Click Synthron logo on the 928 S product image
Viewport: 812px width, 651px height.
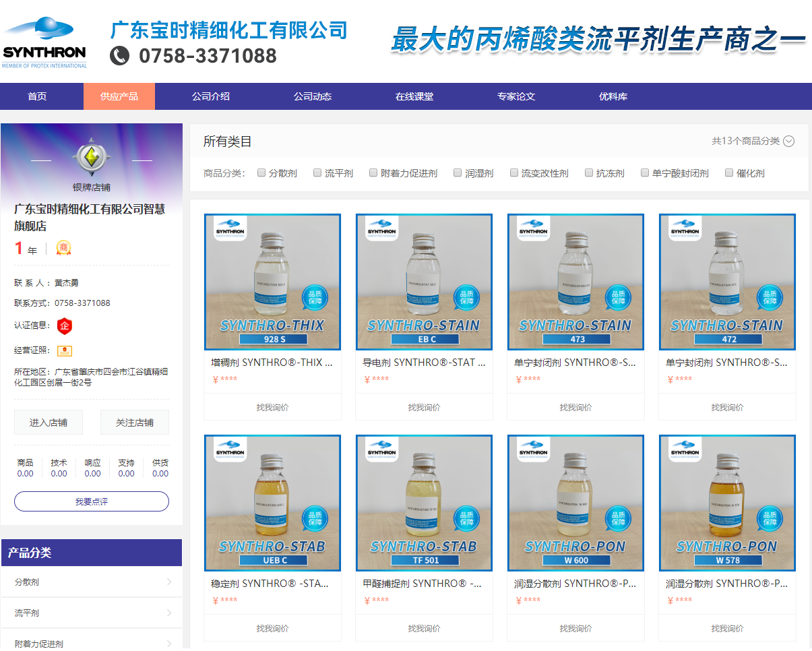coord(230,228)
